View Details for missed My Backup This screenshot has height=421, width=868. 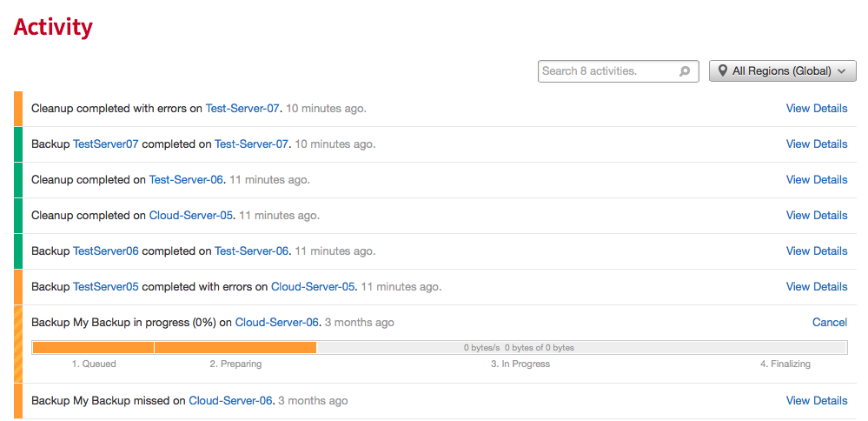click(816, 401)
